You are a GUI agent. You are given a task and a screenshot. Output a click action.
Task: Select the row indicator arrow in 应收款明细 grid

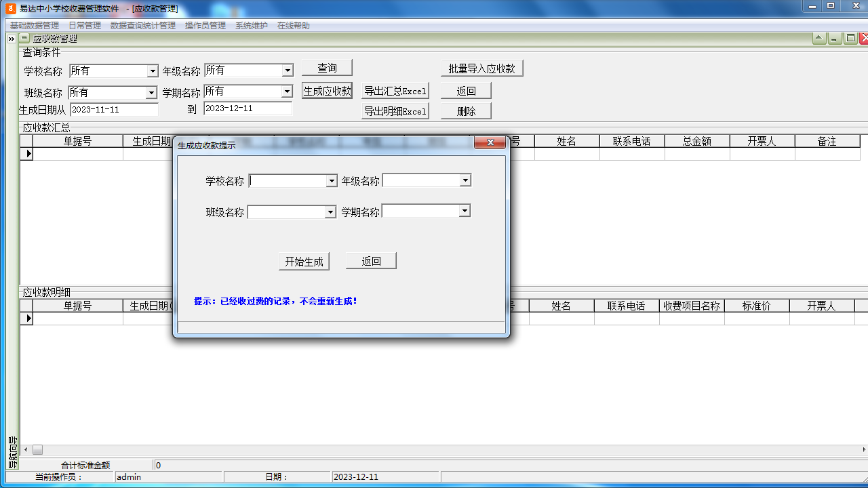click(x=27, y=318)
